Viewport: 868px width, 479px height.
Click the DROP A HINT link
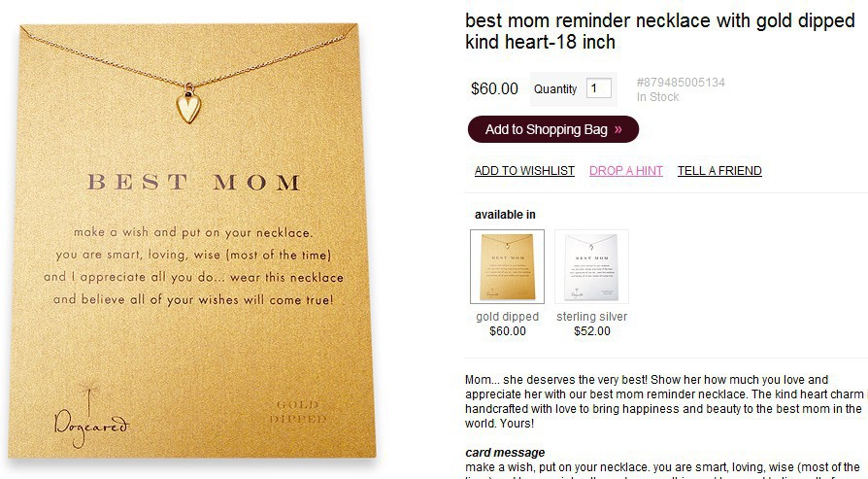[626, 171]
